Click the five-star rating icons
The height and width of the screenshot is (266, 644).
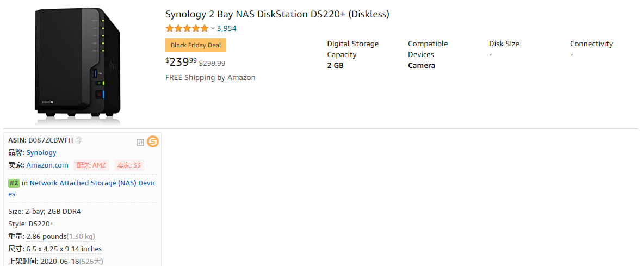click(187, 28)
